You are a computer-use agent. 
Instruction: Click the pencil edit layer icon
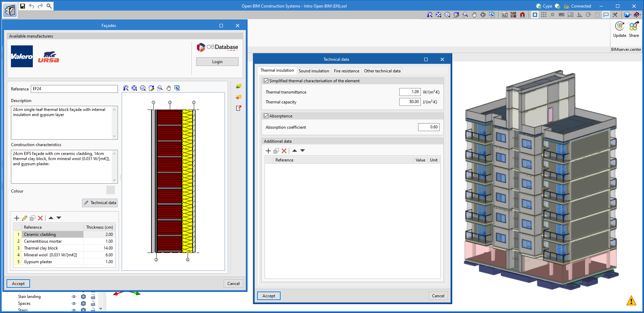coord(25,218)
